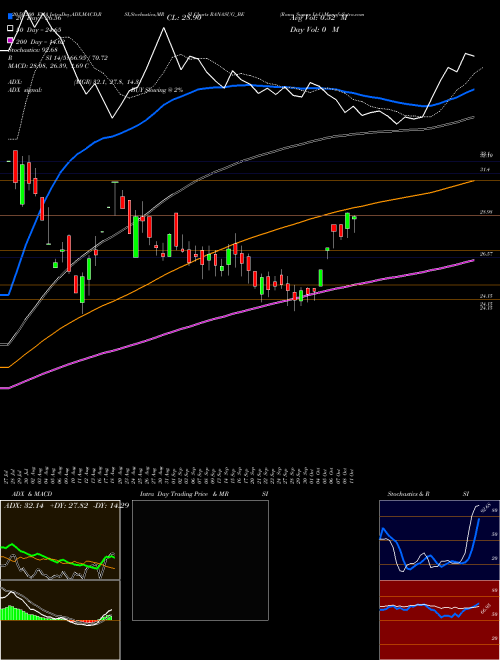Open the ADX indicator chart panel
This screenshot has height=660, width=500.
pos(60,540)
